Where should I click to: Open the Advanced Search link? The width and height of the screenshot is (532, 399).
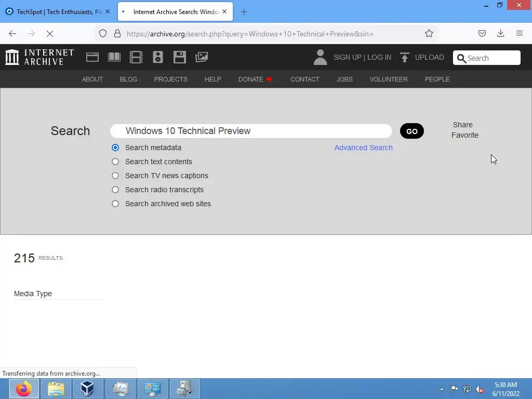[x=363, y=148]
